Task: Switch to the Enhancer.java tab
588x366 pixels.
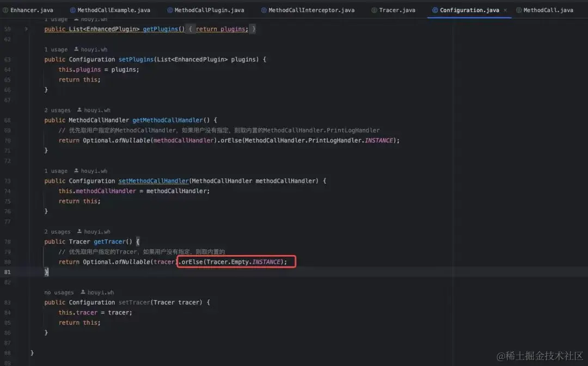Action: point(28,10)
